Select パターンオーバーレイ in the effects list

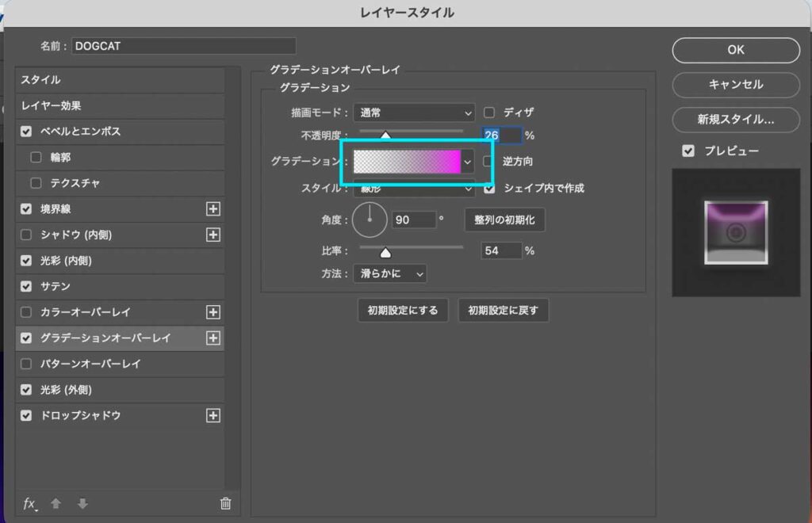(x=91, y=364)
